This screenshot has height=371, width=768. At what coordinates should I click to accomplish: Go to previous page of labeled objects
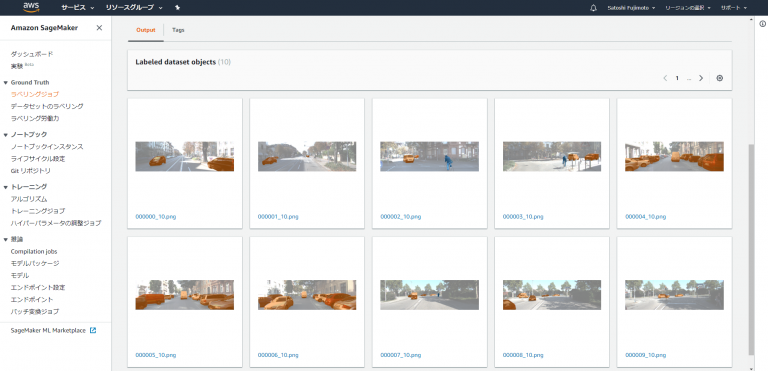665,78
